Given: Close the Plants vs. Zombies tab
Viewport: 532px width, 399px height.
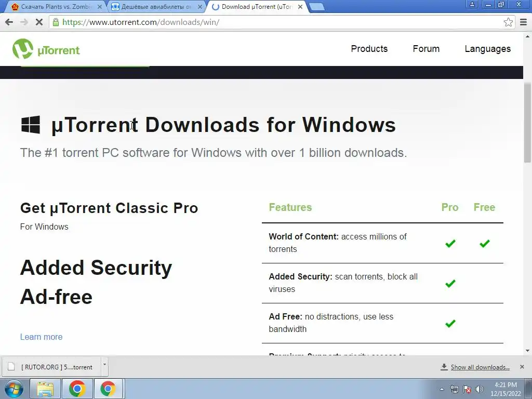Looking at the screenshot, I should 100,7.
